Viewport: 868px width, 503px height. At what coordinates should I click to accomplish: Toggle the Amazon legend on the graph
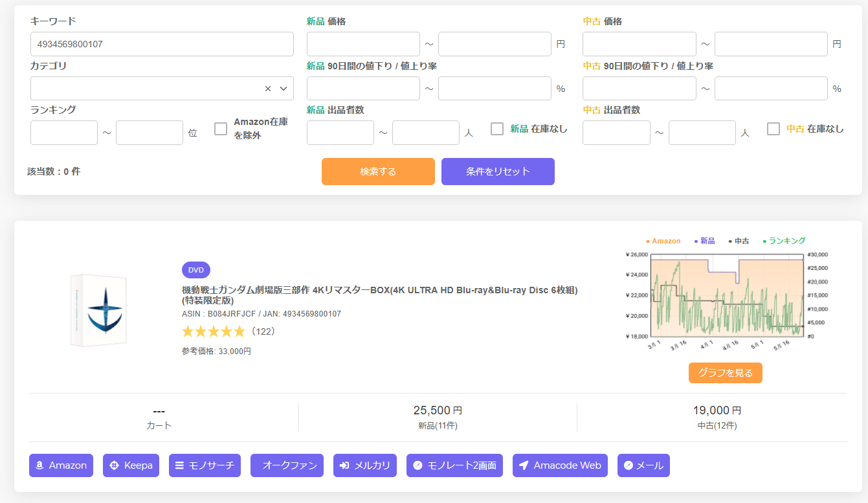coord(663,241)
